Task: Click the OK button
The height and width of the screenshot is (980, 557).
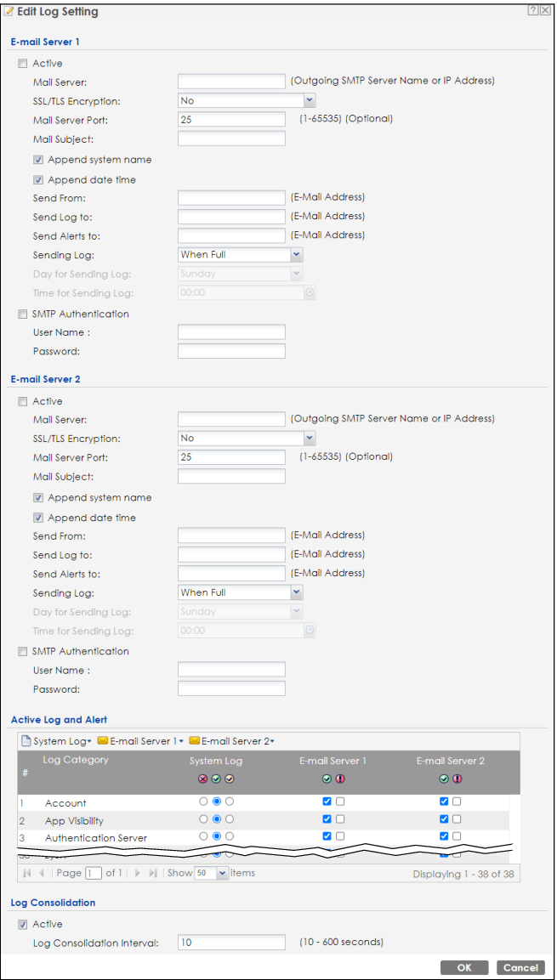Action: tap(464, 967)
